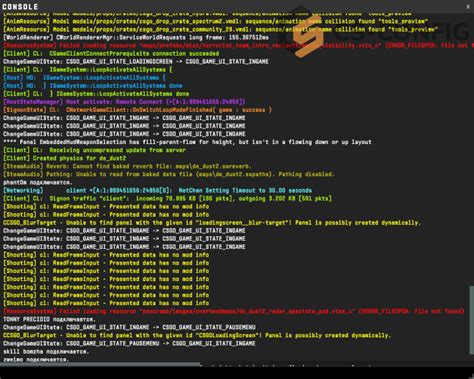This screenshot has width=474, height=379.
Task: Select the skill bomzha подключается line
Action: [46, 351]
